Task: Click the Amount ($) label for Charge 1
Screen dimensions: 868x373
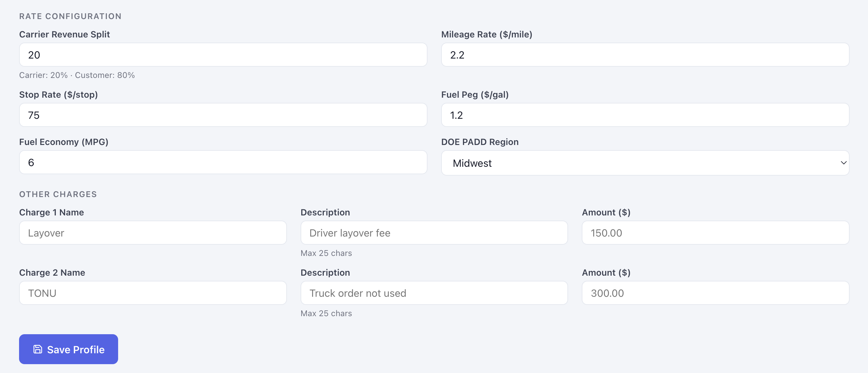Action: click(606, 212)
